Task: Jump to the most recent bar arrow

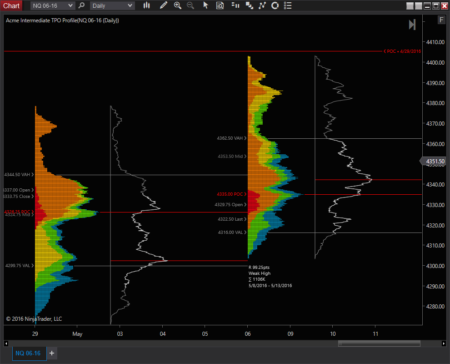Action: coord(412,25)
